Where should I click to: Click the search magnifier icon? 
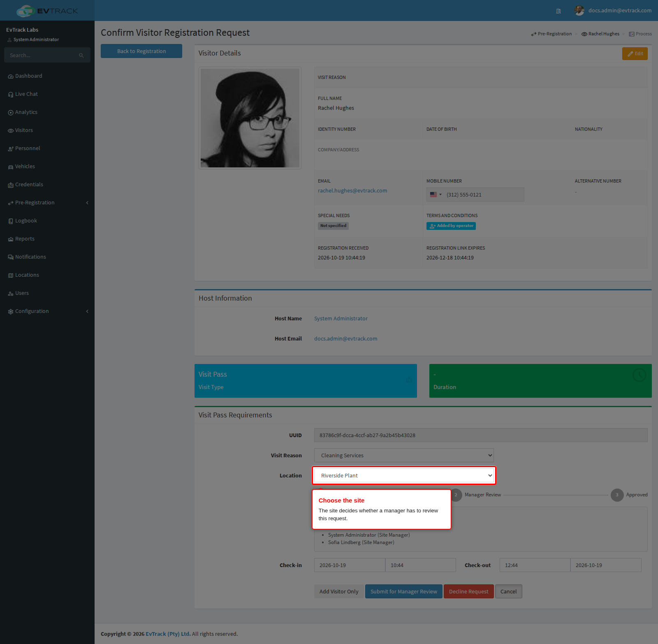(81, 55)
